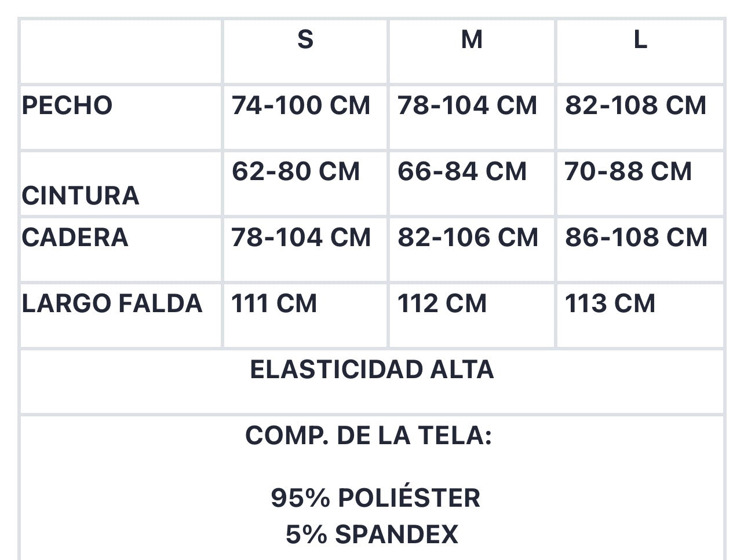The width and height of the screenshot is (744, 560).
Task: Select the 74-100 CM chest cell
Action: pyautogui.click(x=305, y=118)
